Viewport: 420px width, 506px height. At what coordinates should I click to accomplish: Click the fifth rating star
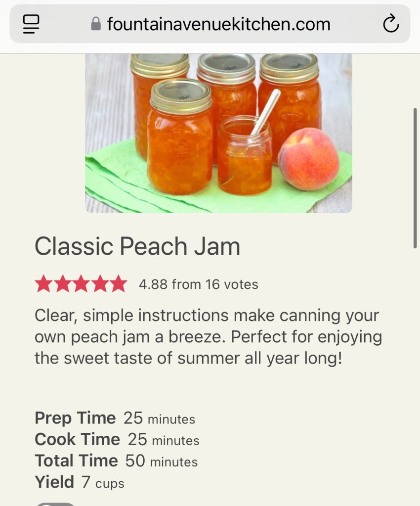coord(119,284)
